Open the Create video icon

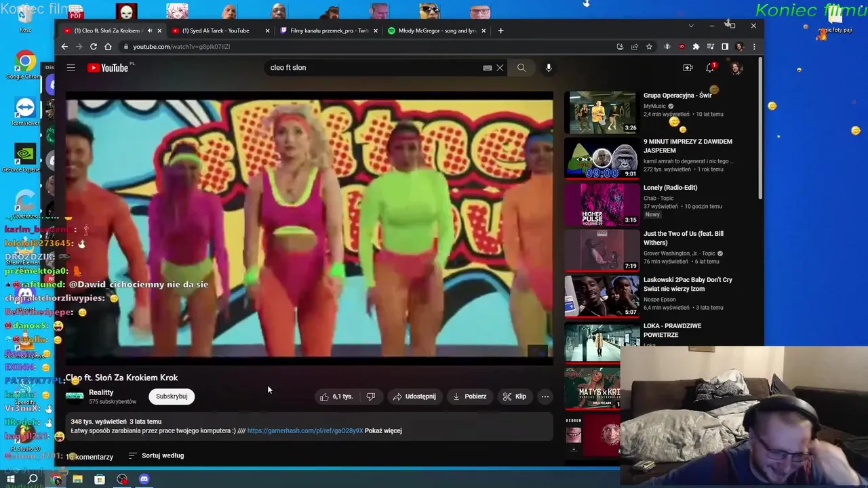tap(688, 68)
